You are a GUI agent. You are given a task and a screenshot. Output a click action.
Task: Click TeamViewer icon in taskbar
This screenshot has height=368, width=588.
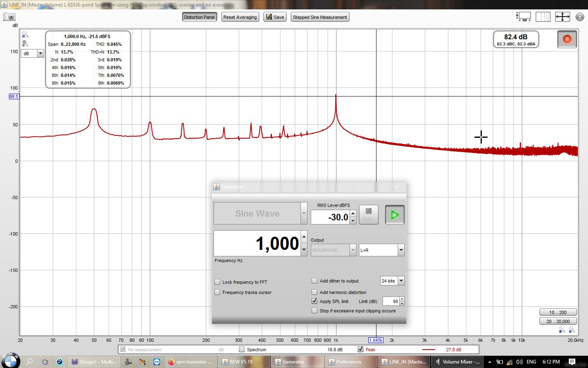[157, 361]
